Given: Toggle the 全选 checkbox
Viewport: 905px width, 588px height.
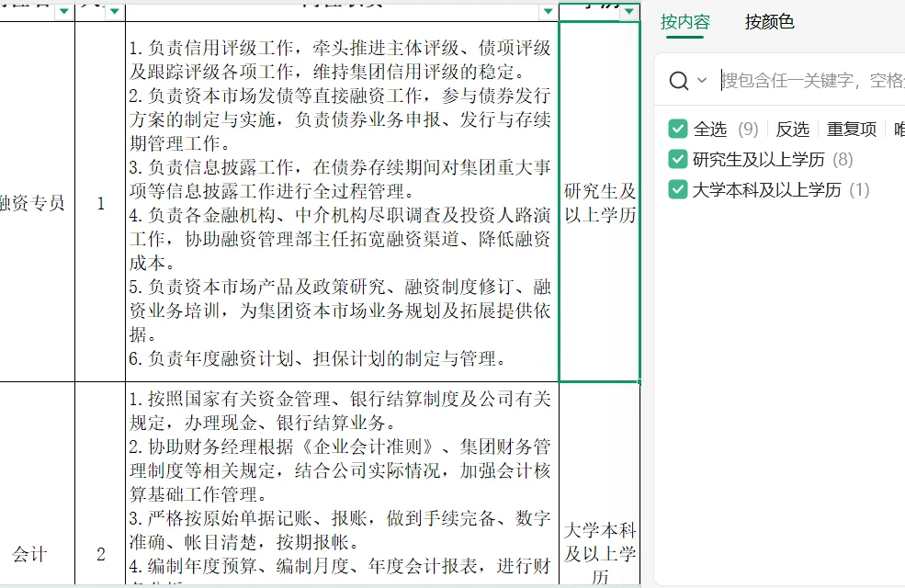Looking at the screenshot, I should pyautogui.click(x=677, y=129).
